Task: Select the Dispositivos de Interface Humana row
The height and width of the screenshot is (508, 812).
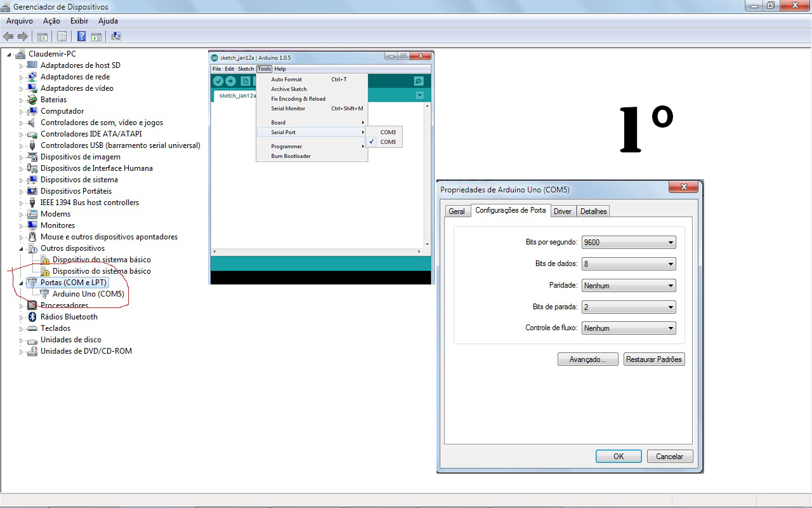Action: 96,168
